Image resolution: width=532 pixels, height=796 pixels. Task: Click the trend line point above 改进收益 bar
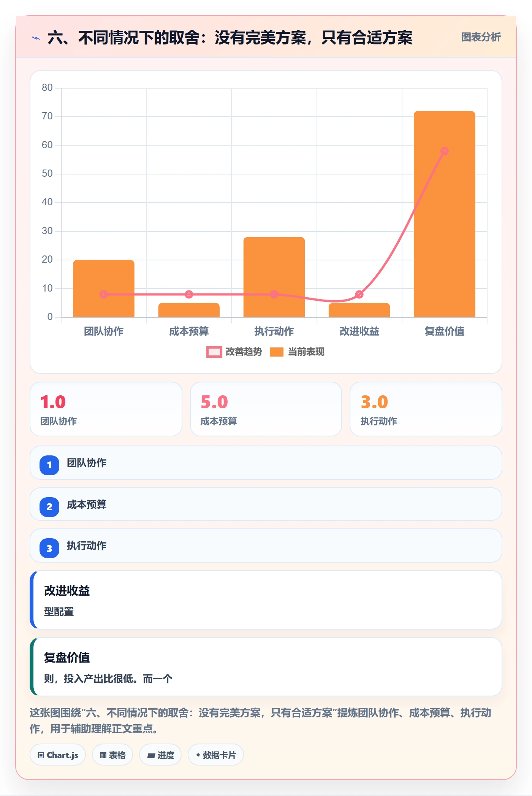(x=359, y=294)
